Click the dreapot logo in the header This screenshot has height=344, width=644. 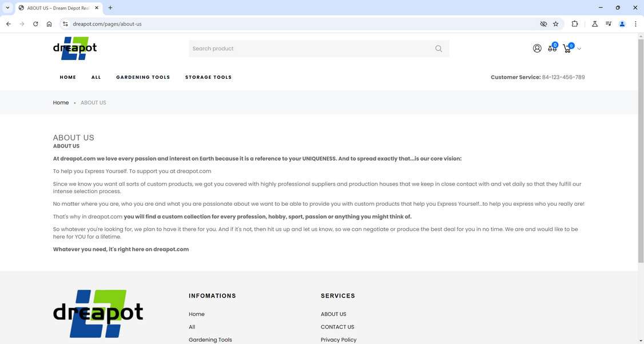pos(74,48)
